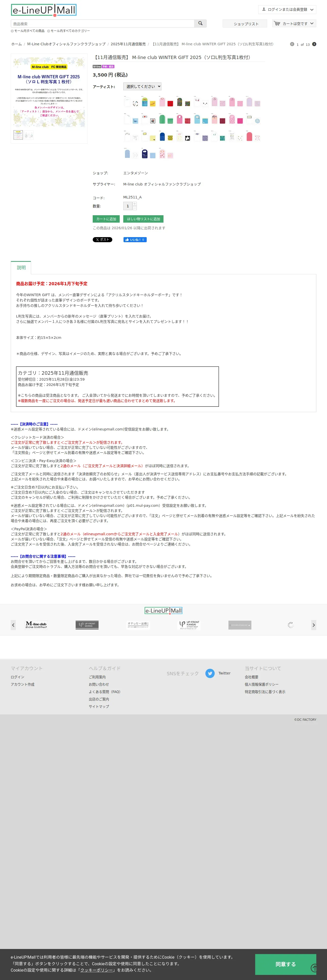Click the shopping cart icon
This screenshot has width=327, height=980.
click(x=277, y=24)
